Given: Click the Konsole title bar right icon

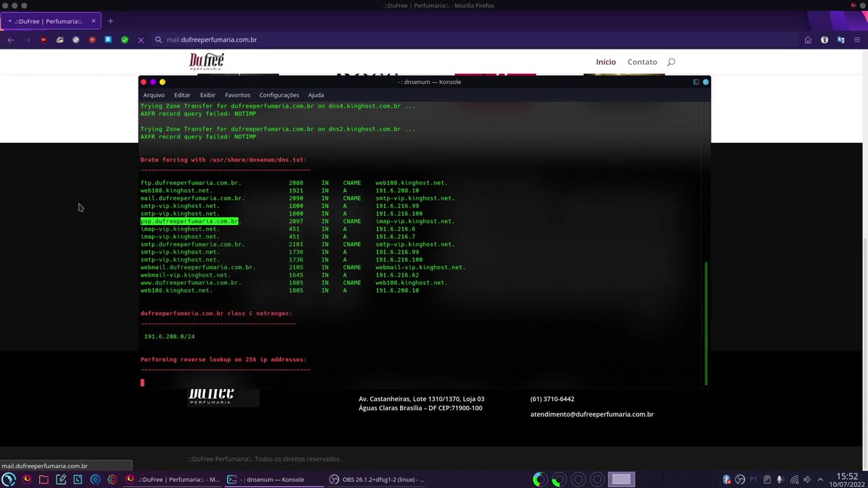Looking at the screenshot, I should (706, 82).
